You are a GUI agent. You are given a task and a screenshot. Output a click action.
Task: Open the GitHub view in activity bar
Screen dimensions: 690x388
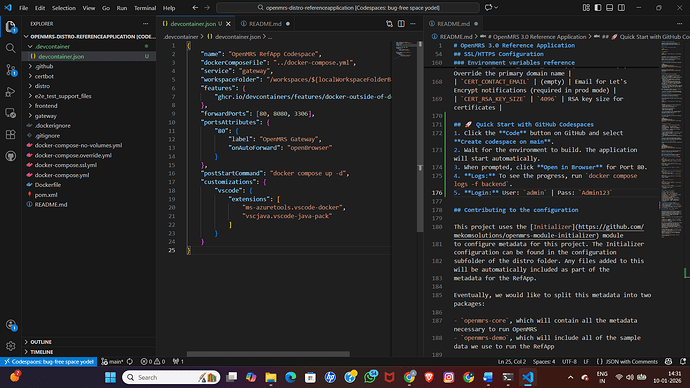coord(11,156)
